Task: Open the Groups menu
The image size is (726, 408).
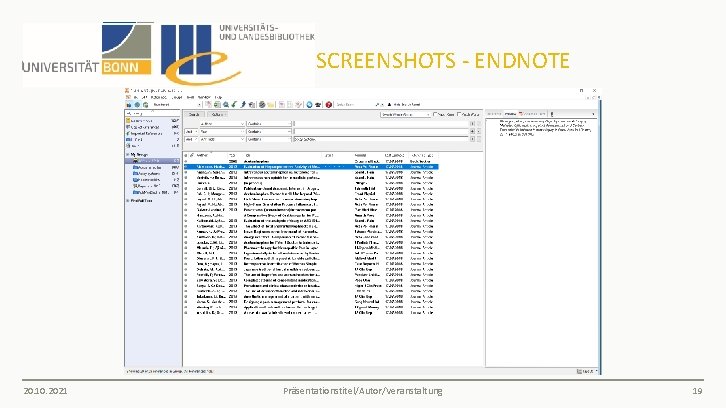Action: (177, 97)
